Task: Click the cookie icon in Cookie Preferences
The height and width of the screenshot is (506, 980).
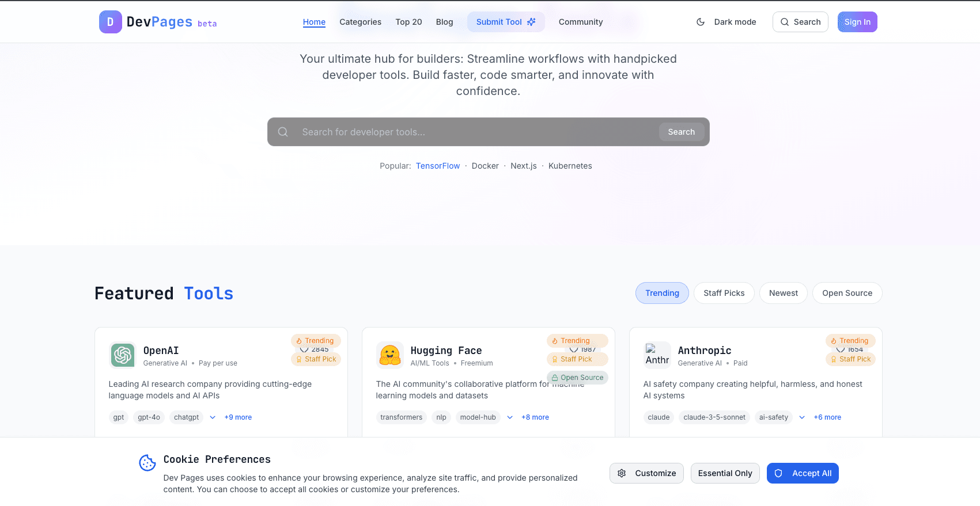Action: point(147,462)
